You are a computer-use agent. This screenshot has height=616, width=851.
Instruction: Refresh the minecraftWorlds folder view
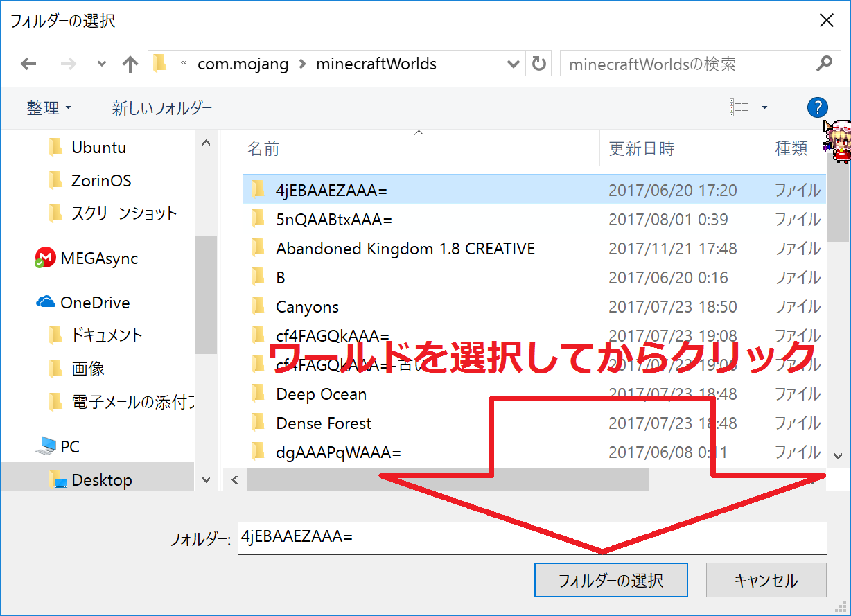[538, 64]
